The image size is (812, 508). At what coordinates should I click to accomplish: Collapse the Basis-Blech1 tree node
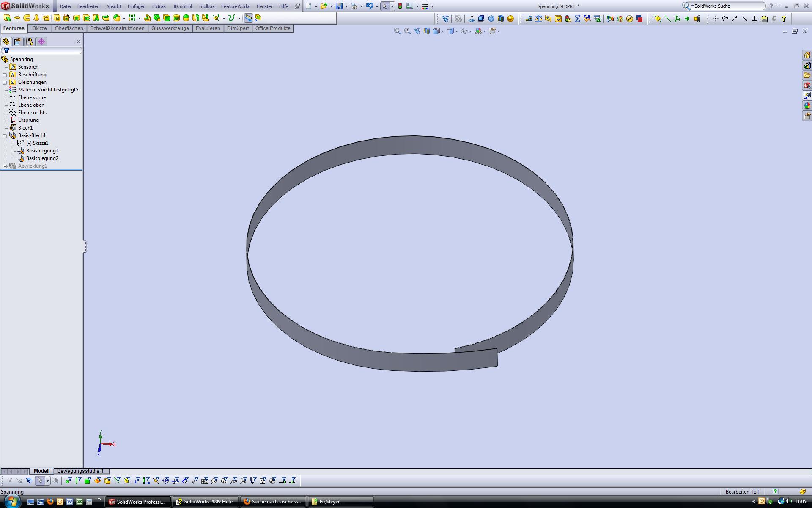(5, 135)
